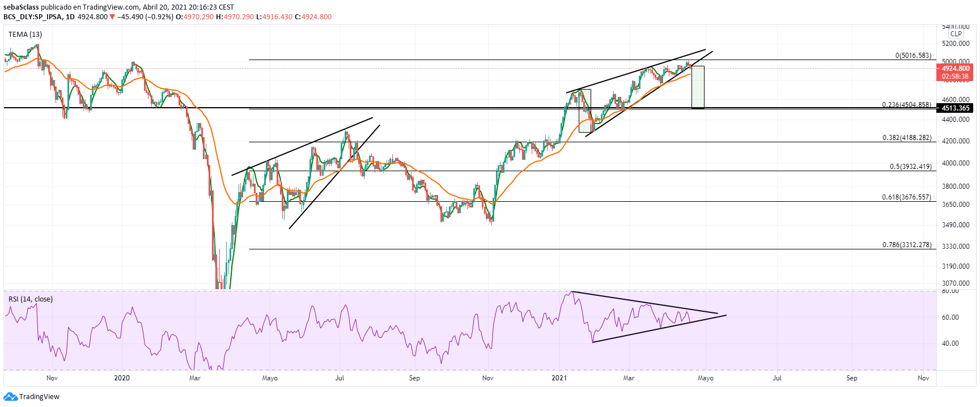The height and width of the screenshot is (407, 980).
Task: Click the Jul label after 2021 on time axis
Action: click(777, 378)
